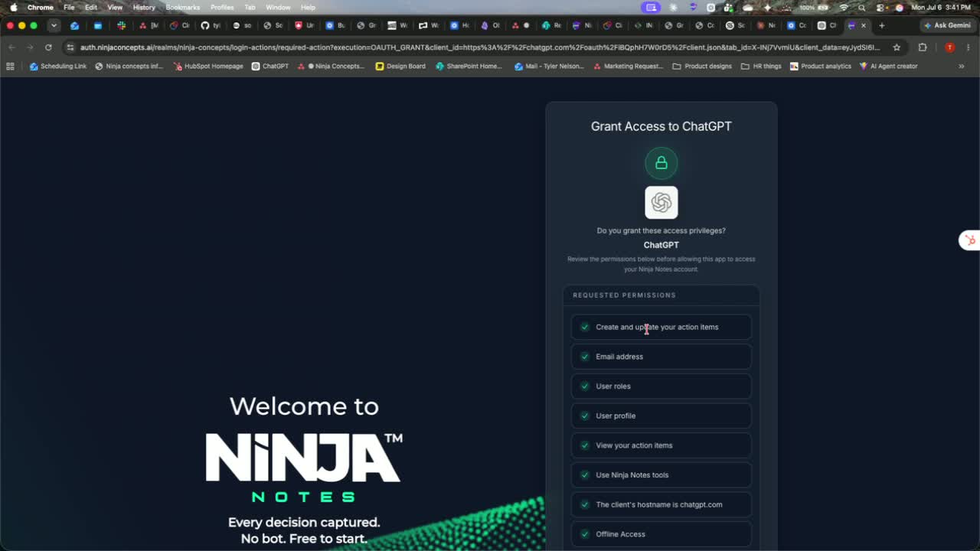Expand the HR things bookmark folder
Image resolution: width=980 pixels, height=551 pixels.
tap(761, 67)
